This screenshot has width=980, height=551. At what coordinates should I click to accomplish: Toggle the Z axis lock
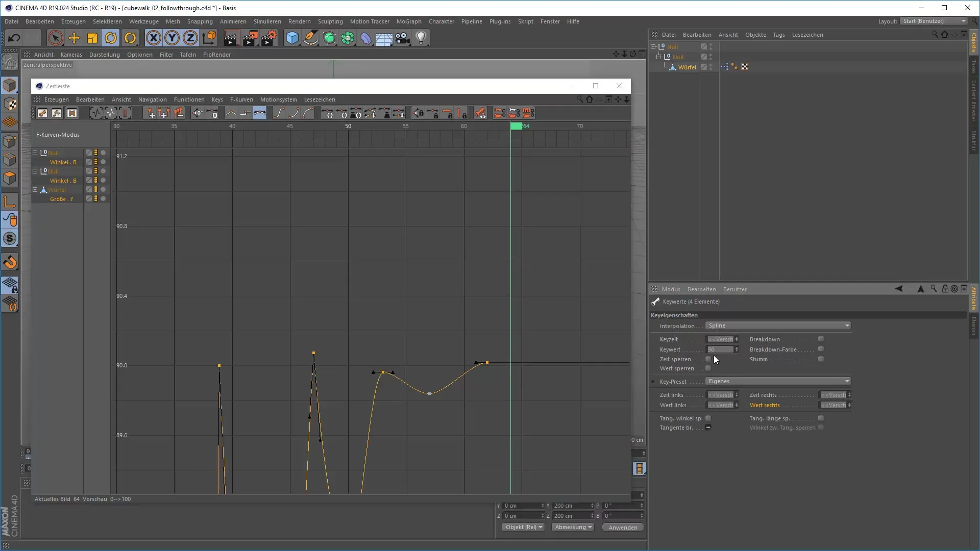[x=190, y=38]
